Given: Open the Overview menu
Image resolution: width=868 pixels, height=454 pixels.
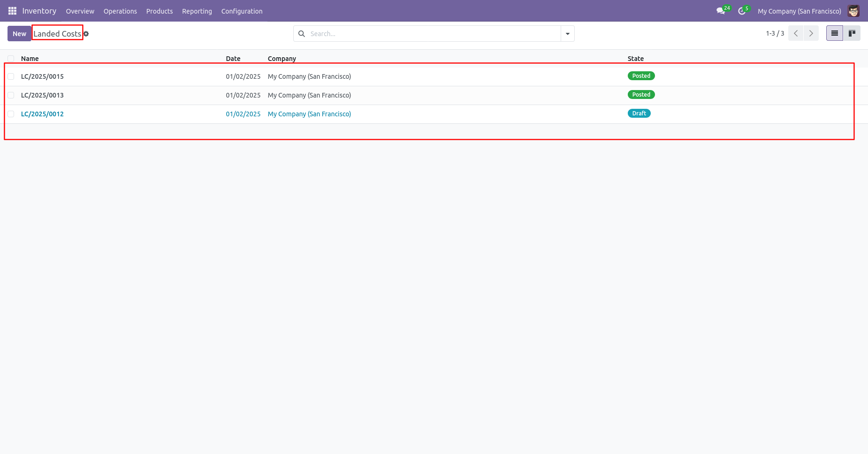Looking at the screenshot, I should (x=80, y=11).
